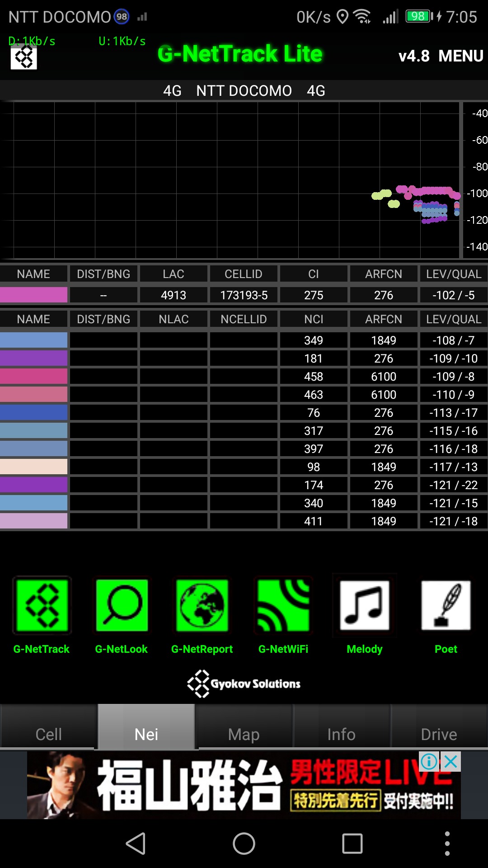Screen dimensions: 488x868
Task: Close the banner advertisement
Action: [x=450, y=762]
